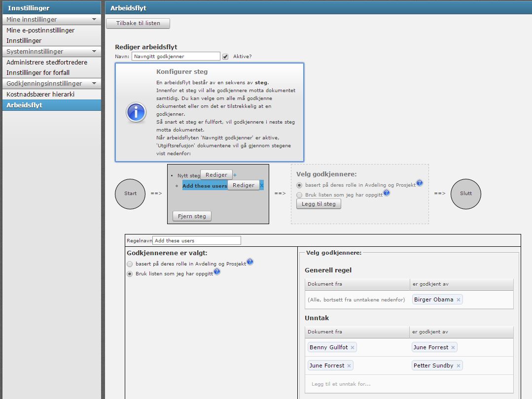Open help icon beside 'Avdeling og Prosjekt' in Velg godkjennere
Screen dimensions: 532x399
(x=420, y=183)
